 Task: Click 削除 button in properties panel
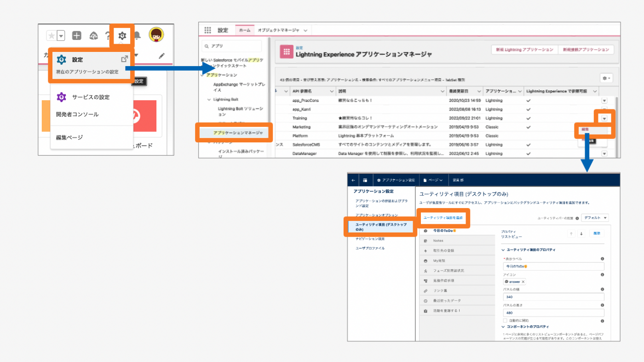pyautogui.click(x=597, y=233)
